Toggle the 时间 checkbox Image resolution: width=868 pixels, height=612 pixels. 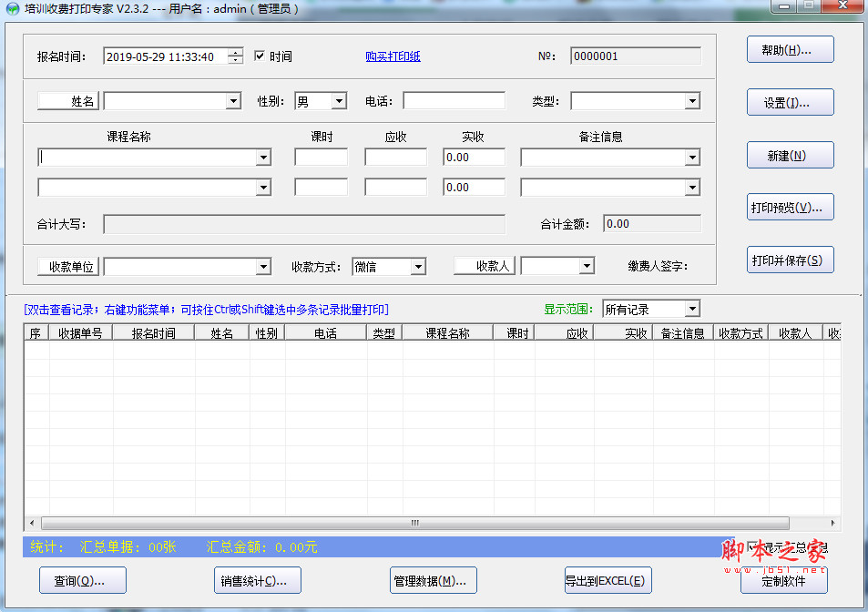[x=259, y=56]
